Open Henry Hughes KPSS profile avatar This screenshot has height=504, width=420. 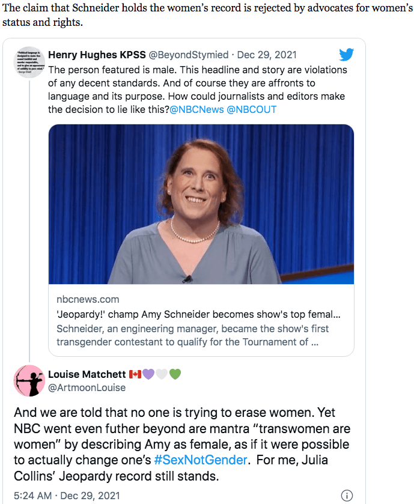[x=29, y=62]
